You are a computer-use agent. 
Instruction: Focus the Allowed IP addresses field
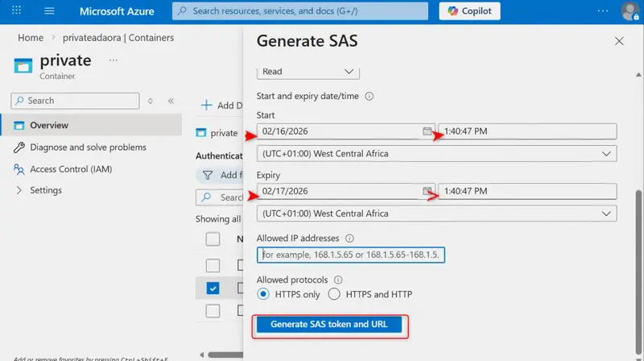point(351,255)
